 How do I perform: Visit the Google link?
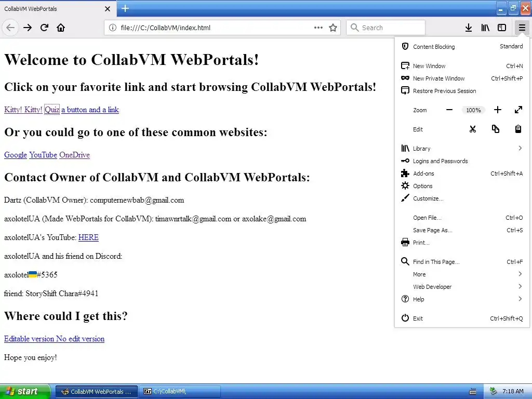point(15,155)
